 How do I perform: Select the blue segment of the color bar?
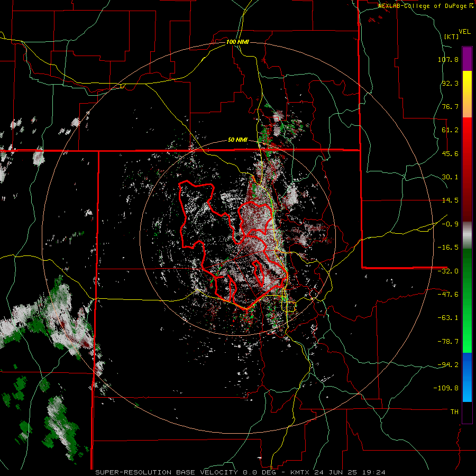coord(467,377)
